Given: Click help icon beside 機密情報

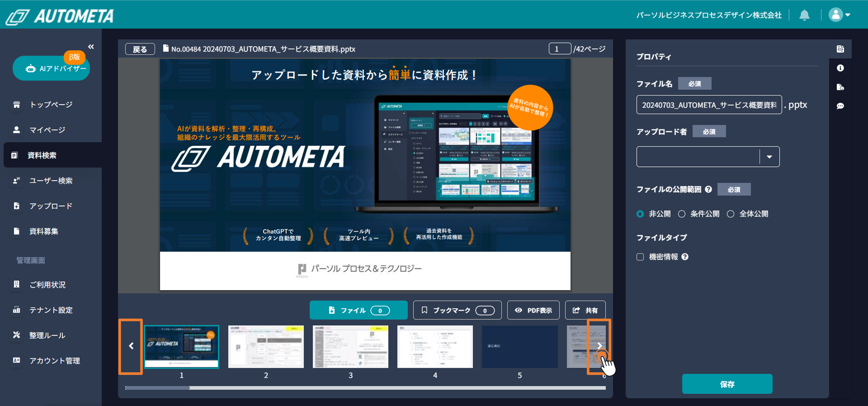Looking at the screenshot, I should [x=685, y=257].
